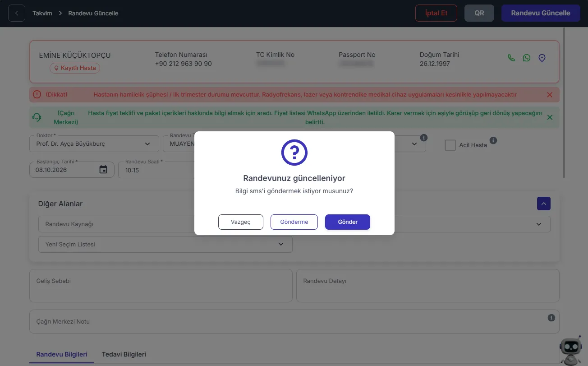Viewport: 588px width, 366px height.
Task: Click info icon in Çağrı Merkezi Notu
Action: point(551,318)
